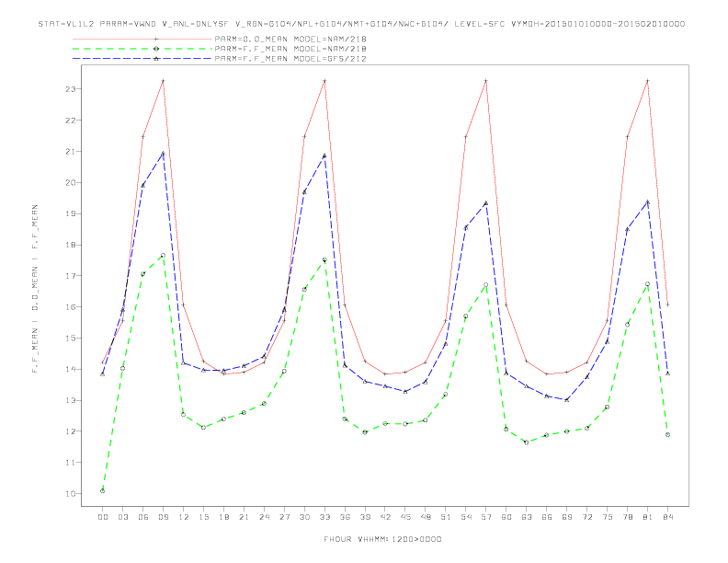This screenshot has height=563, width=728.
Task: Click the x-axis tick label 21
Action: [244, 517]
